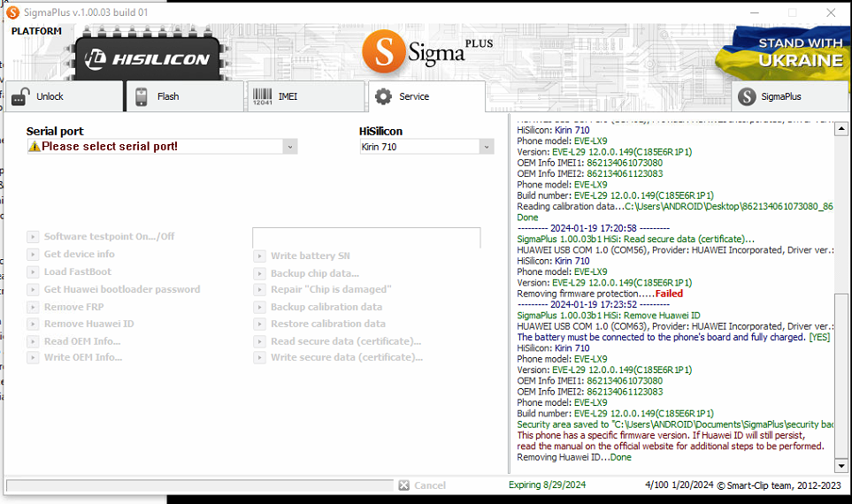Click arrow icon beside Software testpoint On/Off
852x504 pixels.
pyautogui.click(x=33, y=237)
